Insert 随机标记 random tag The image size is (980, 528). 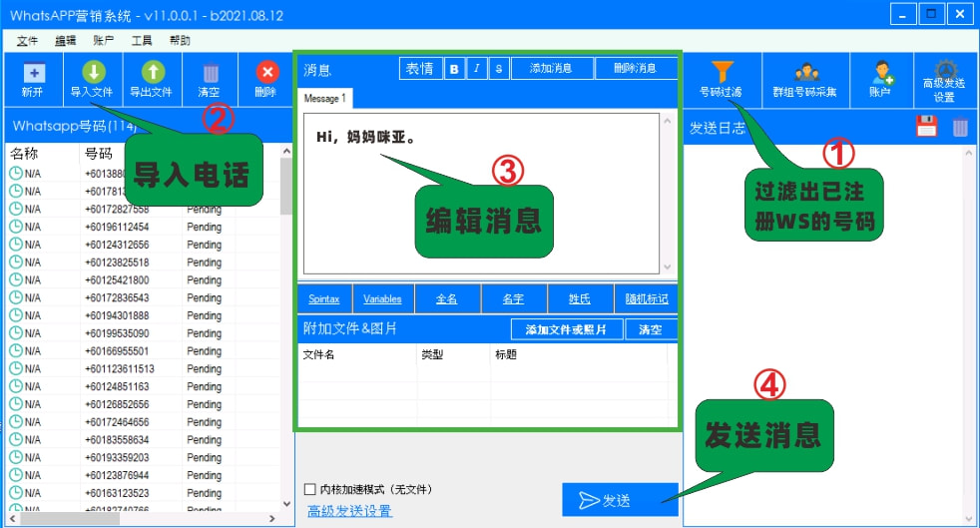(647, 298)
